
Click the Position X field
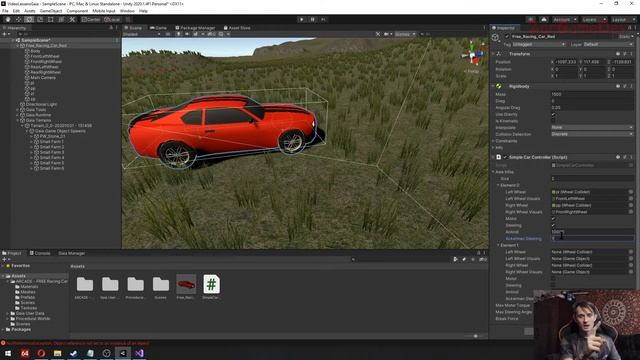(566, 62)
